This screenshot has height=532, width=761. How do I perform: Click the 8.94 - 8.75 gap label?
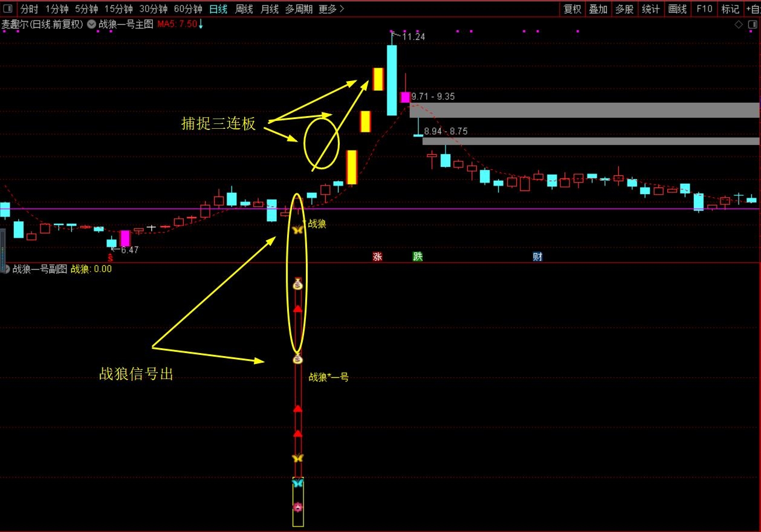click(445, 131)
